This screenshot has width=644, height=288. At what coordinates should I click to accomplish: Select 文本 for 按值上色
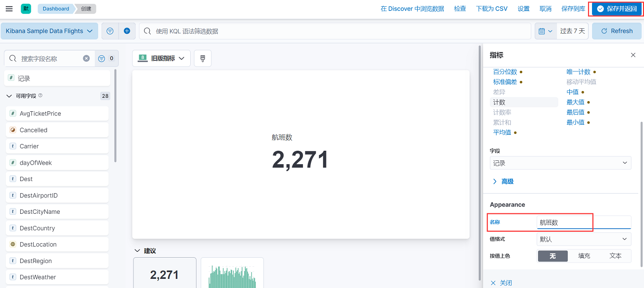coord(615,256)
